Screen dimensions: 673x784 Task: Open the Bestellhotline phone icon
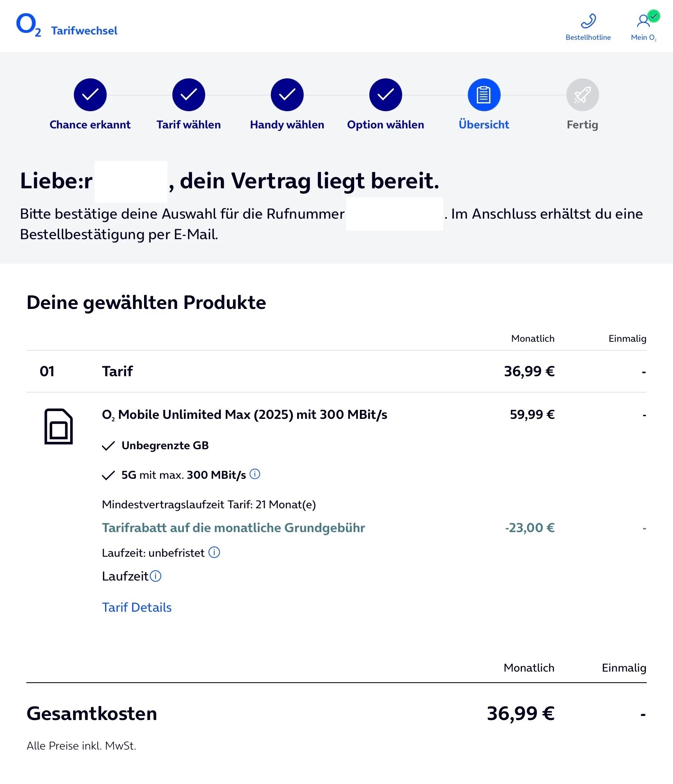tap(588, 21)
